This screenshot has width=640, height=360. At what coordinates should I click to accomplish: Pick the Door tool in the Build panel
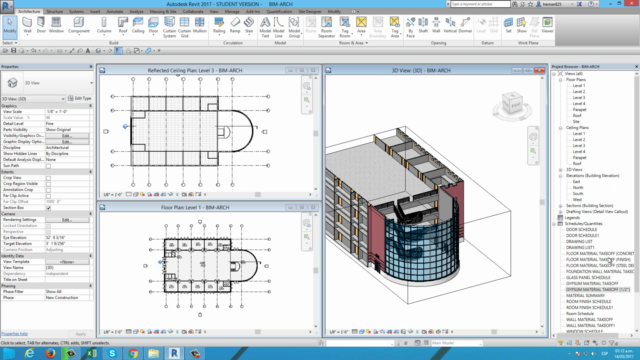[41, 25]
